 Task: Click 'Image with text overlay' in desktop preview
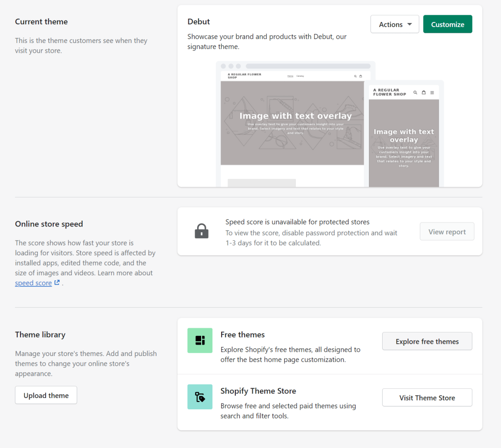pyautogui.click(x=296, y=115)
